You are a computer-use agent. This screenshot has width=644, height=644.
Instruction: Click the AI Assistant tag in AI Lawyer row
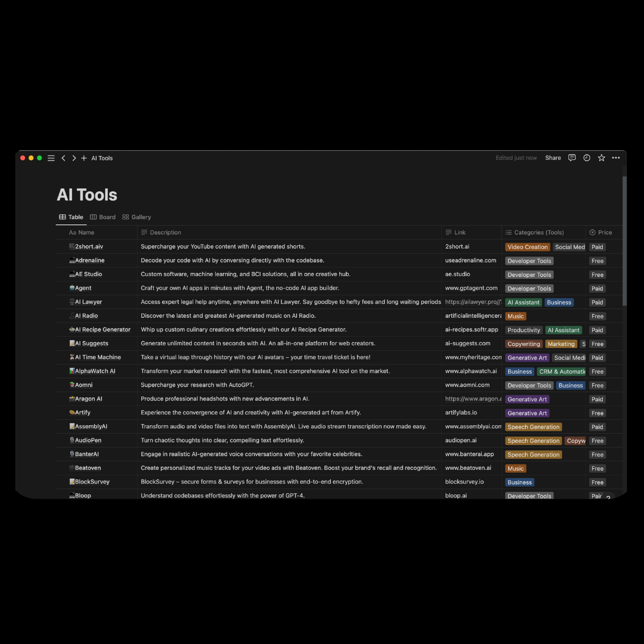coord(524,302)
